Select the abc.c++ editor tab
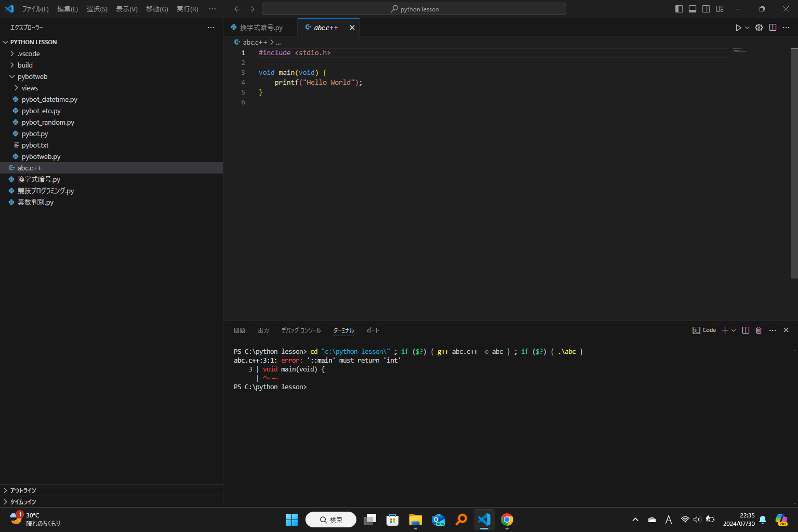 (x=326, y=28)
